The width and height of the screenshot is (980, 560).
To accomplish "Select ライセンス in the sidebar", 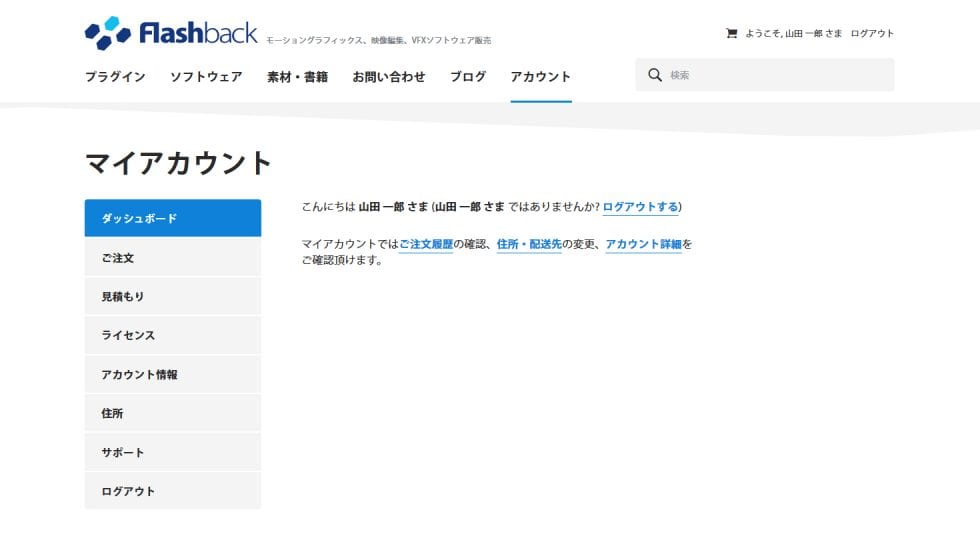I will coord(173,335).
